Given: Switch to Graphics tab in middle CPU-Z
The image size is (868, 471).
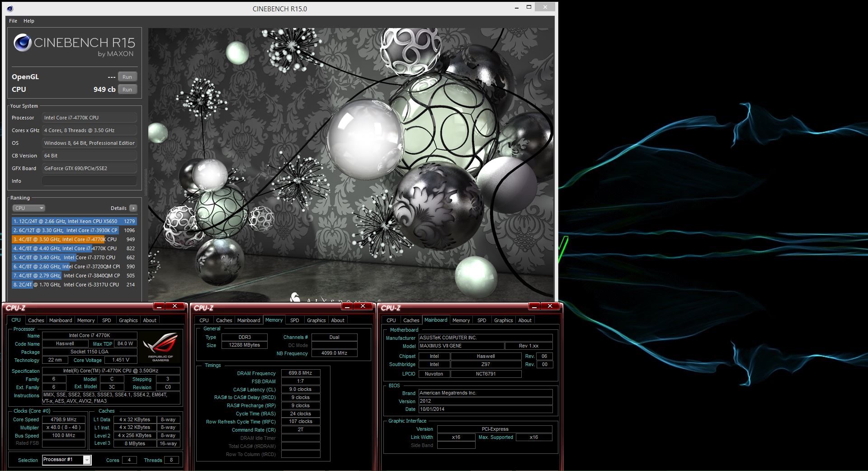Looking at the screenshot, I should point(316,320).
